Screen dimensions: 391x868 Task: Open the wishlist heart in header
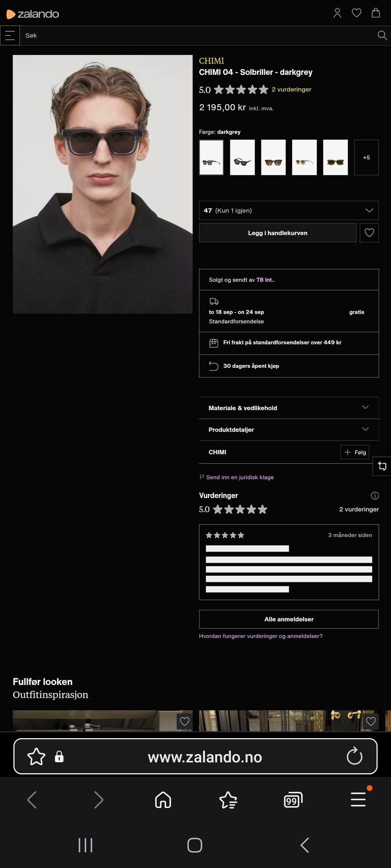pos(356,13)
